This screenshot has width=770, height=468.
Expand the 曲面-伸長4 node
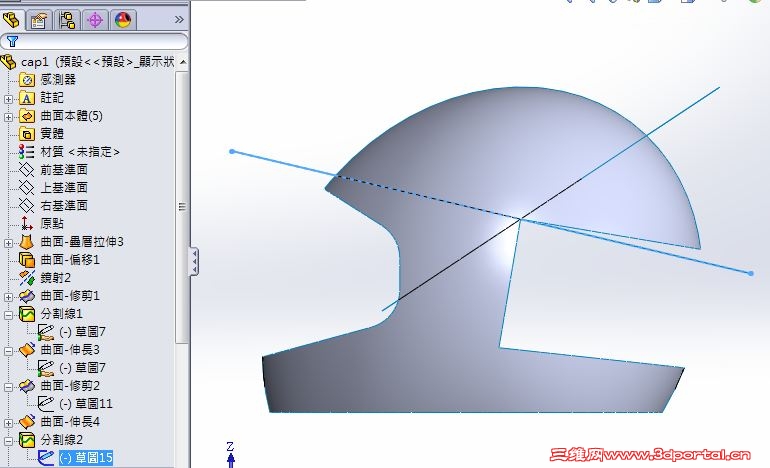click(x=8, y=422)
